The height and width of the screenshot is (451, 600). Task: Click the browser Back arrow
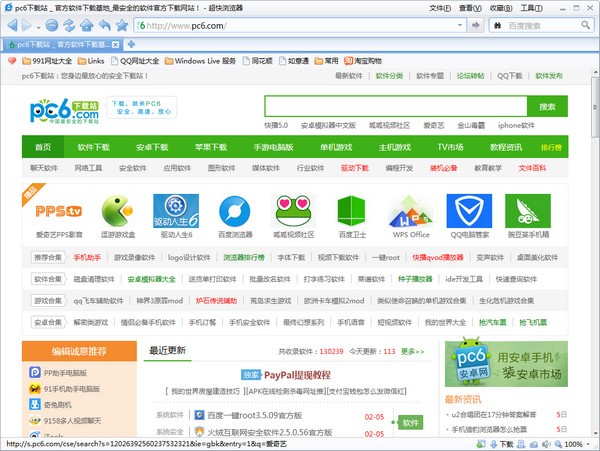click(12, 26)
